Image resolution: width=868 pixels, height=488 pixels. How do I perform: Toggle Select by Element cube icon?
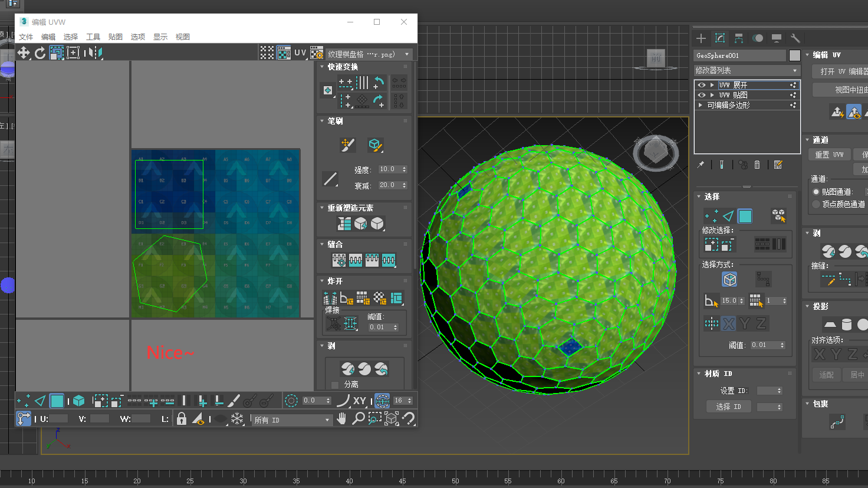pos(78,401)
